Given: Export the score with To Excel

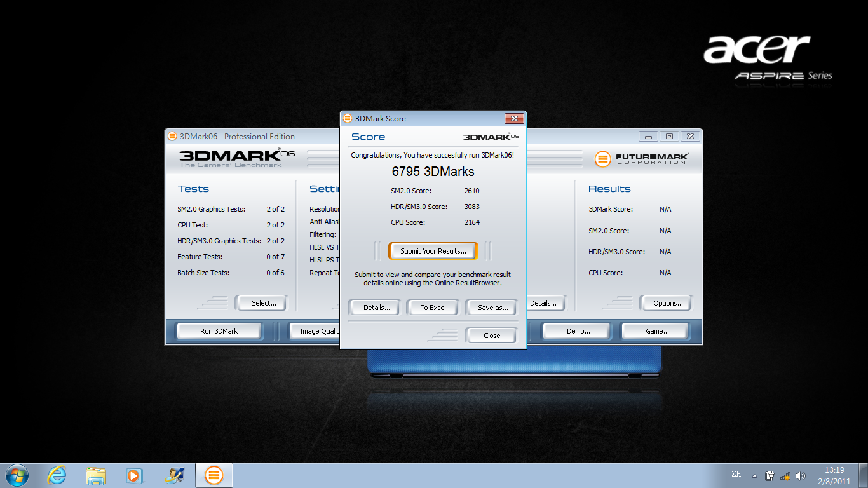Looking at the screenshot, I should tap(433, 308).
